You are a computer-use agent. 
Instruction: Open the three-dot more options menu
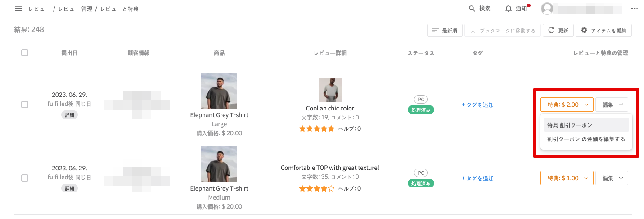point(635,9)
